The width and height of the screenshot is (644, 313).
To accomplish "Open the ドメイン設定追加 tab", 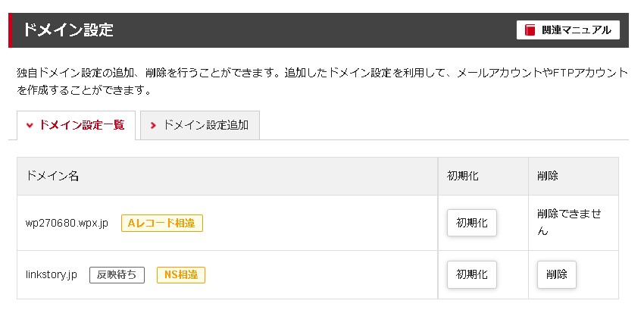I will (x=205, y=125).
